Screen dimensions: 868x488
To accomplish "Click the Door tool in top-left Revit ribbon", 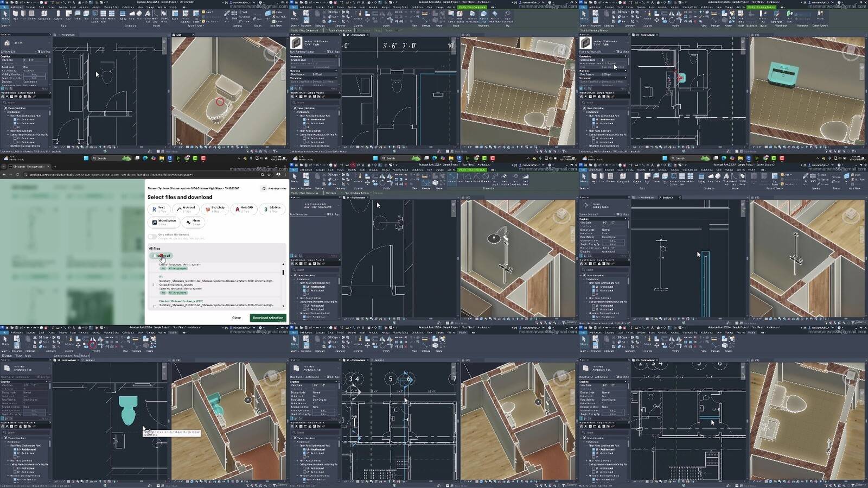I will coord(24,15).
